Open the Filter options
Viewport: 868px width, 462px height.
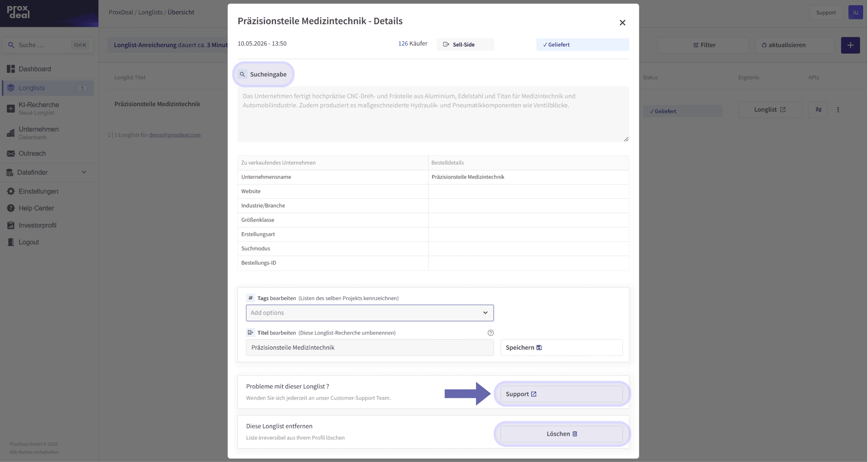pyautogui.click(x=703, y=45)
